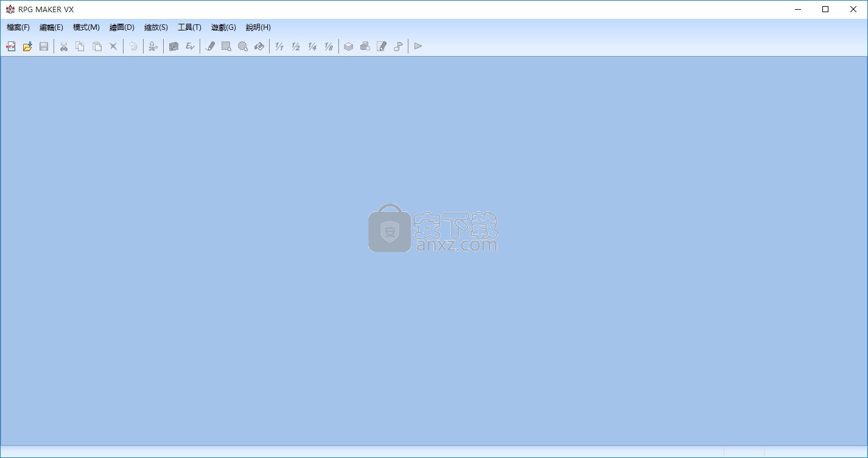Open the 工具(T) menu

coord(189,27)
